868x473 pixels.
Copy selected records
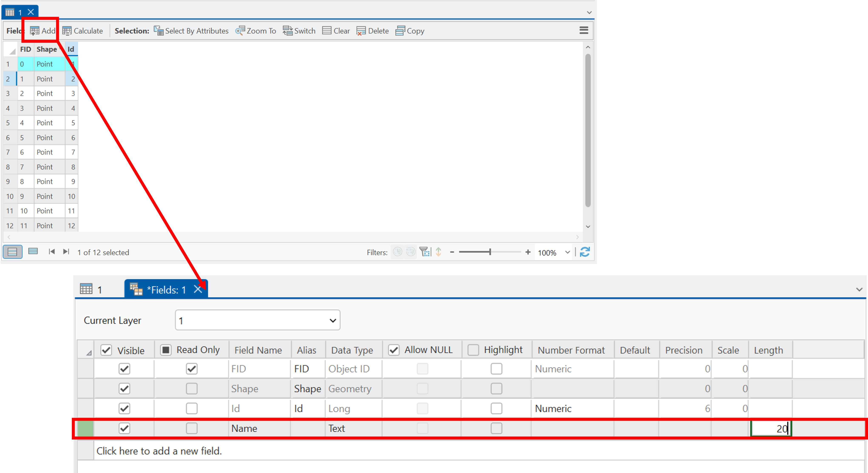410,31
